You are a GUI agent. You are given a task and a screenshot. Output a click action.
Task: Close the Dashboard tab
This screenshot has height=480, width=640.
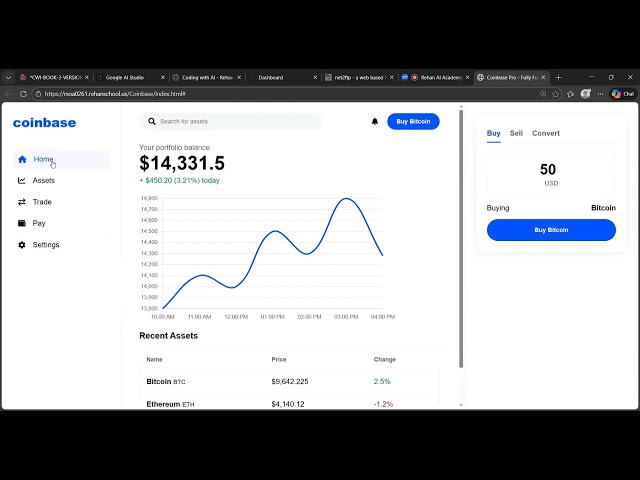click(315, 78)
